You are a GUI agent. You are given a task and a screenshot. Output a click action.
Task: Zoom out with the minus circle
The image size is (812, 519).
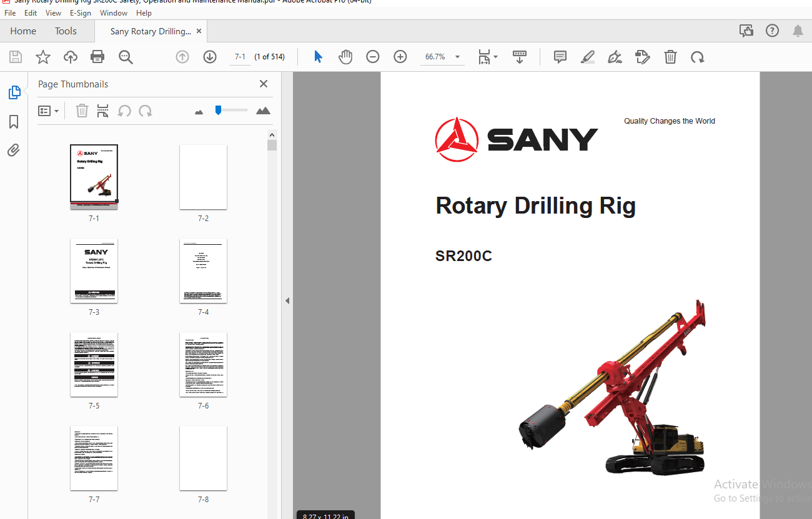coord(373,57)
